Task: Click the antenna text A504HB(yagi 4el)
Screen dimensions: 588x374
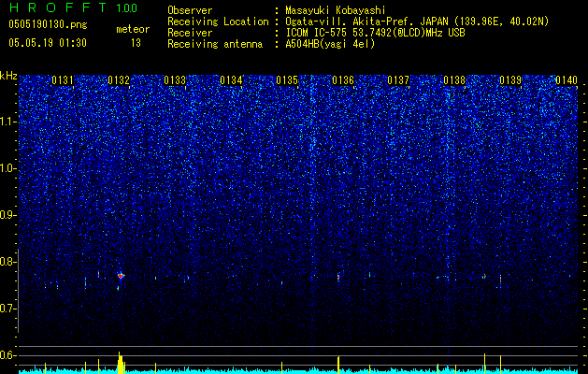Action: pos(330,44)
